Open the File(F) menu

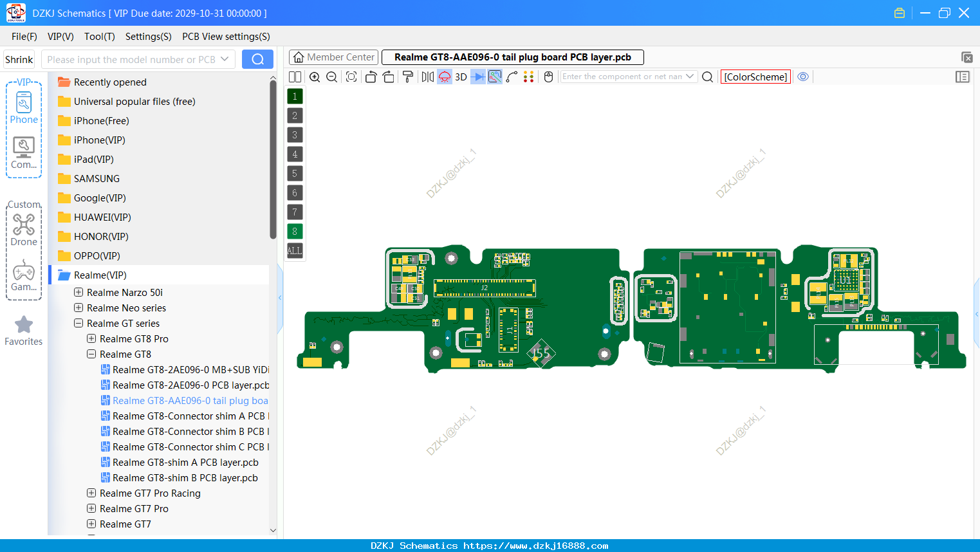pos(24,37)
